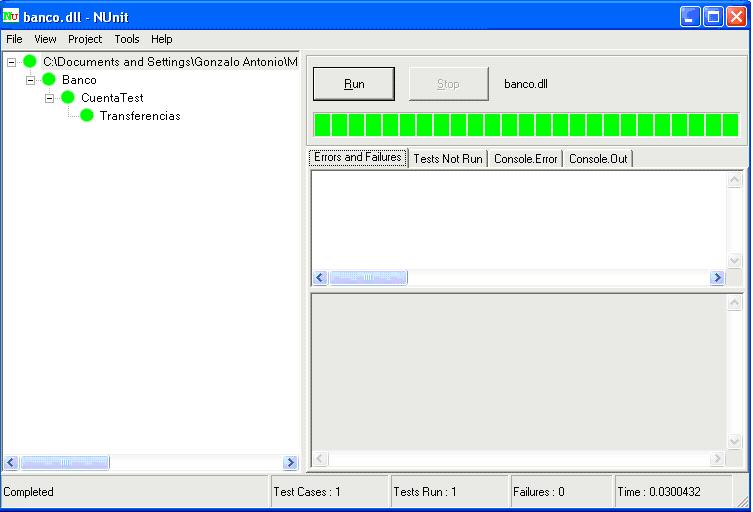Click the banco.dll label next to Stop
The width and height of the screenshot is (753, 512).
pos(526,84)
